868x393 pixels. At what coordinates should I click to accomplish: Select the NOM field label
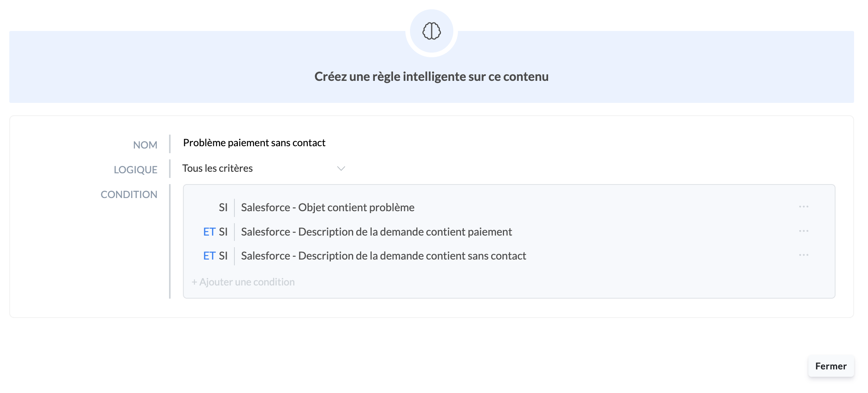click(145, 144)
